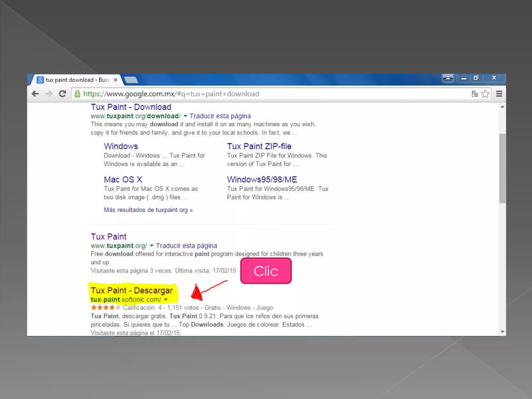Expand dropdown next to tuxpaint.org/download/ URL

[x=185, y=116]
